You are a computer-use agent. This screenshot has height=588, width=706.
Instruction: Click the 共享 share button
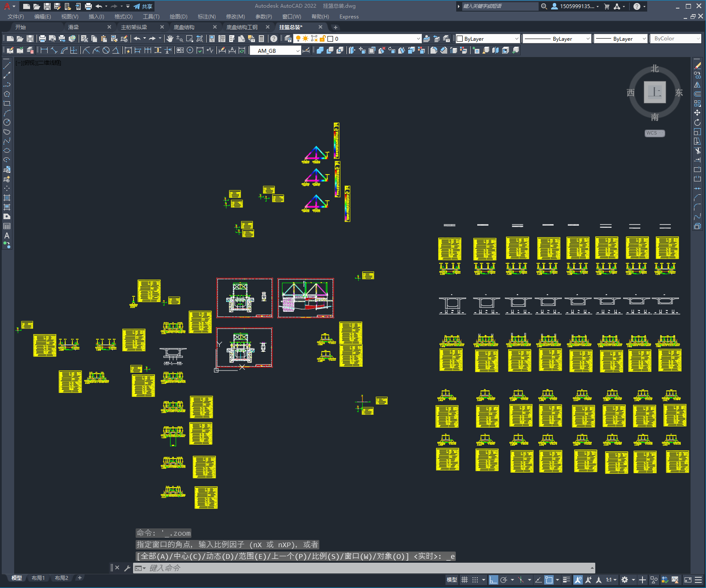(143, 6)
